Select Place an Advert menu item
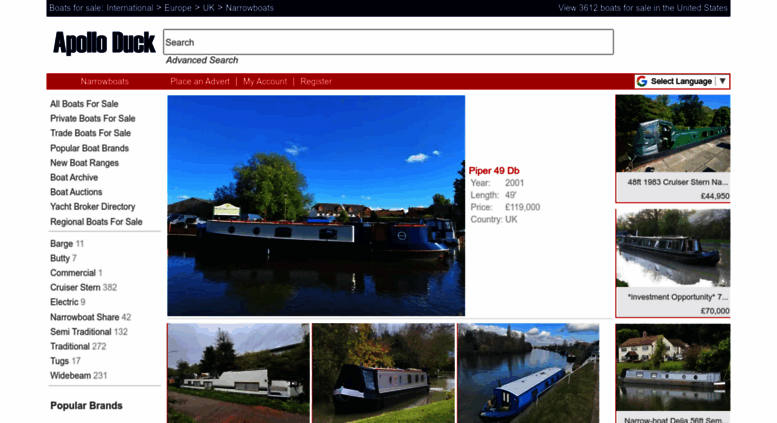The height and width of the screenshot is (423, 777). 200,81
